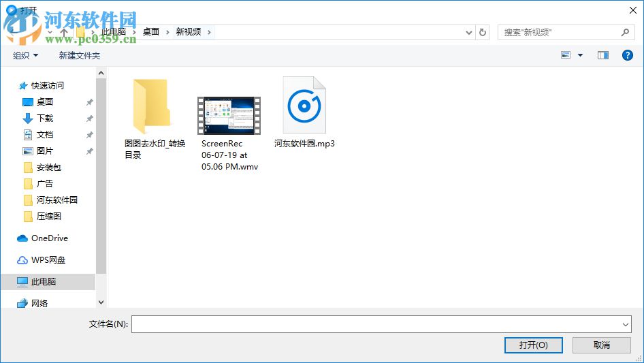Screen dimensions: 644x363
Task: Toggle the preview pane icon
Action: (x=603, y=55)
